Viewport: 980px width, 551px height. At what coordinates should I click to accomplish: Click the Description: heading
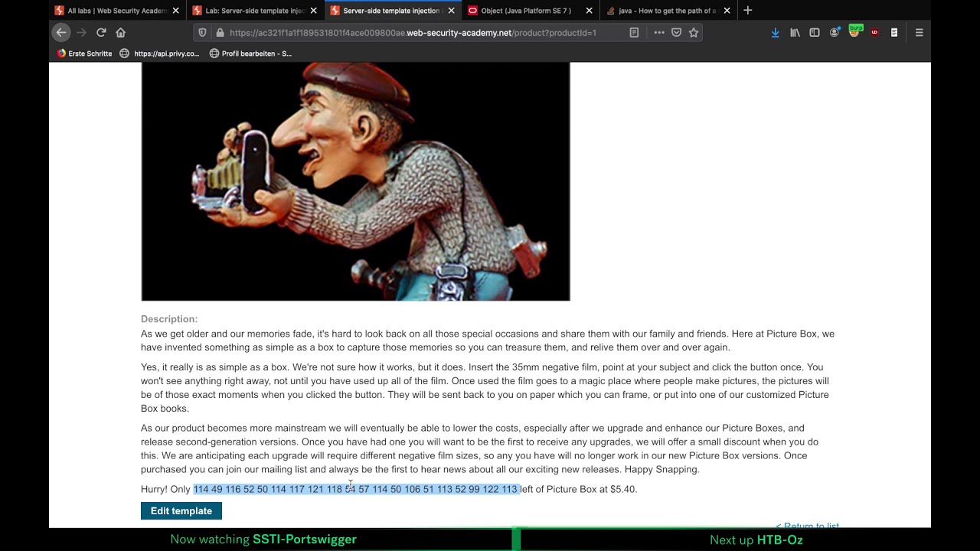click(x=169, y=319)
